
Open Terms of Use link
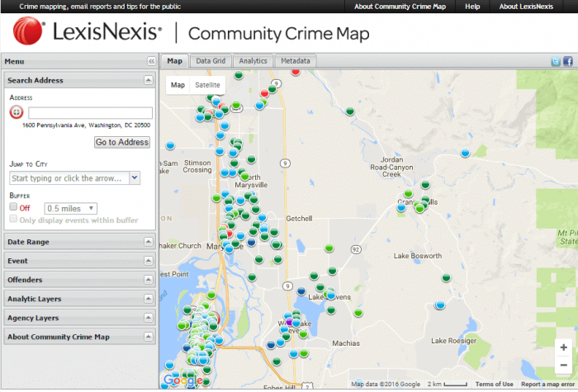[494, 385]
